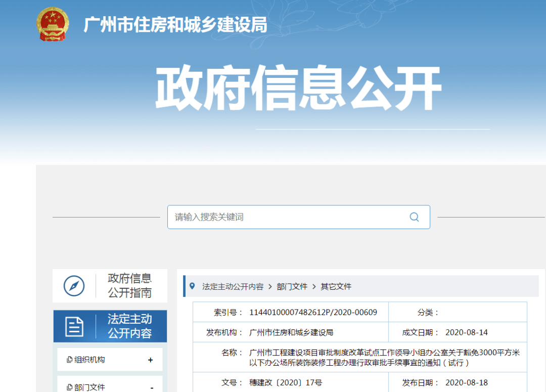Open 政府信息公开指南 panel
This screenshot has width=546, height=392.
[110, 286]
